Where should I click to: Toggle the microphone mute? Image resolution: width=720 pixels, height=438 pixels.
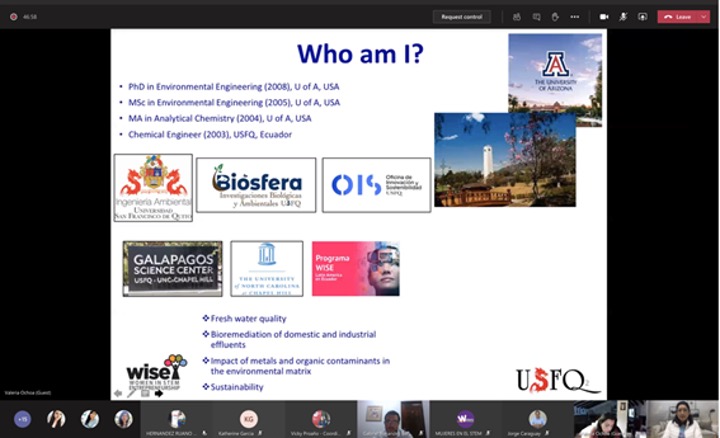pos(623,17)
